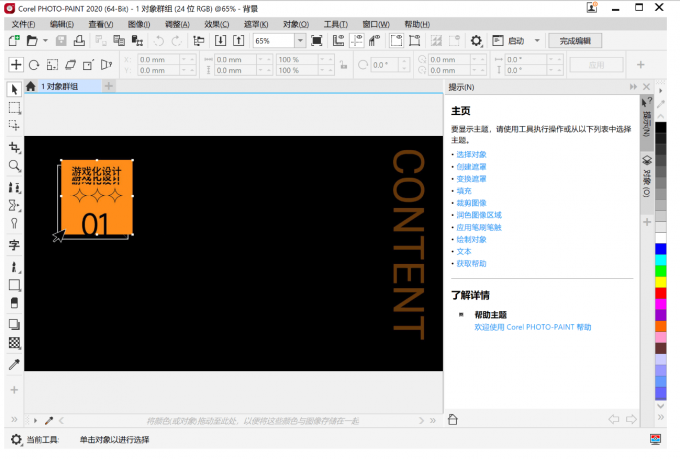Select the Zoom magnifier tool
The image size is (680, 459).
[14, 166]
